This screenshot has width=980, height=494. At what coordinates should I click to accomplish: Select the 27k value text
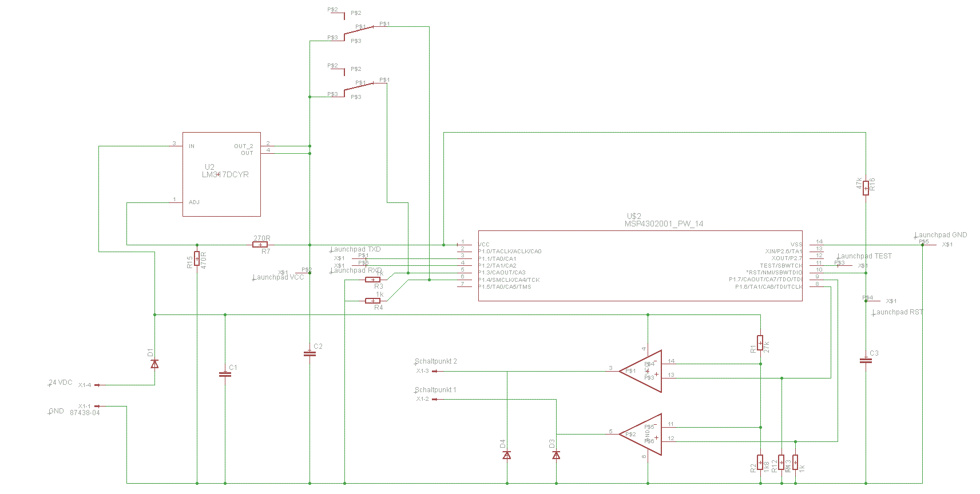(767, 346)
